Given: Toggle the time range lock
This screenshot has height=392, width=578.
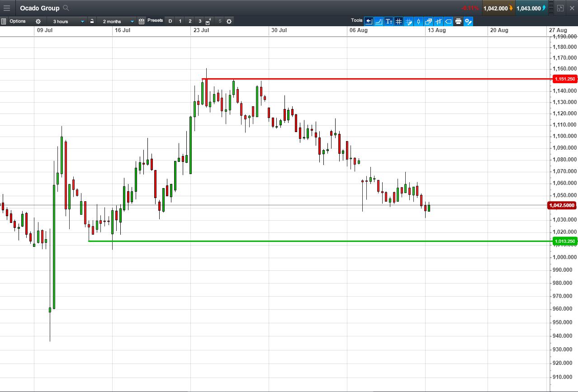Looking at the screenshot, I should pyautogui.click(x=92, y=21).
